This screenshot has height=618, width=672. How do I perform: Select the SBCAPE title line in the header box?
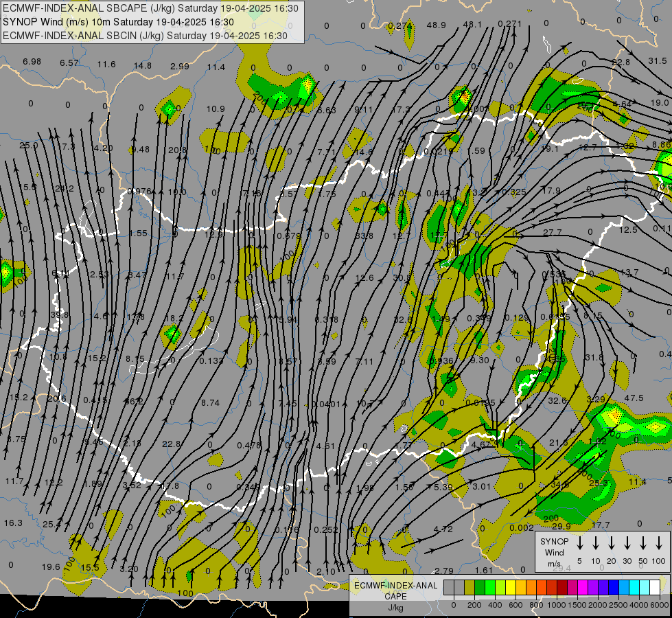[x=150, y=8]
